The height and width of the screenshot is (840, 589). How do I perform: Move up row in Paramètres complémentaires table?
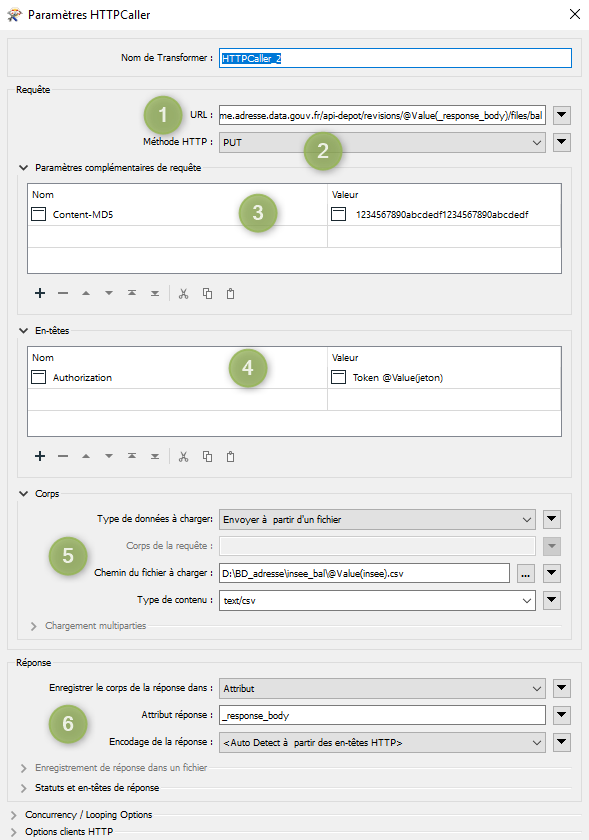(x=86, y=293)
